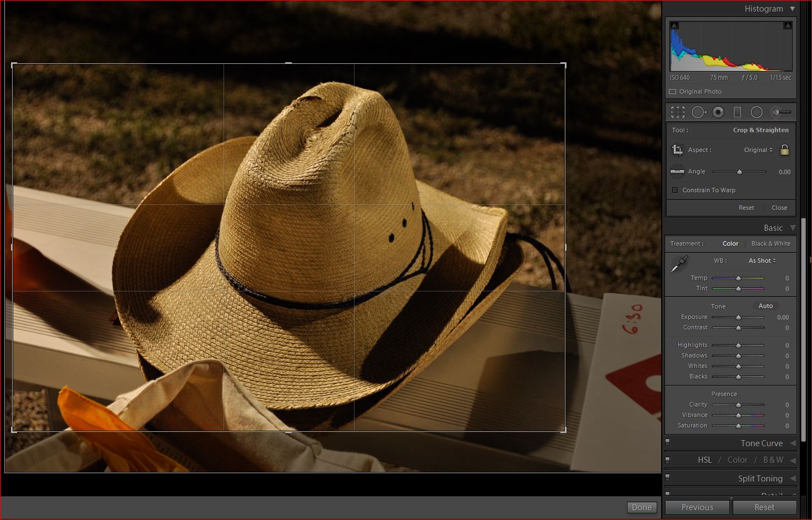Viewport: 812px width, 520px height.
Task: Open the WB preset dropdown showing As Shot
Action: pos(762,261)
